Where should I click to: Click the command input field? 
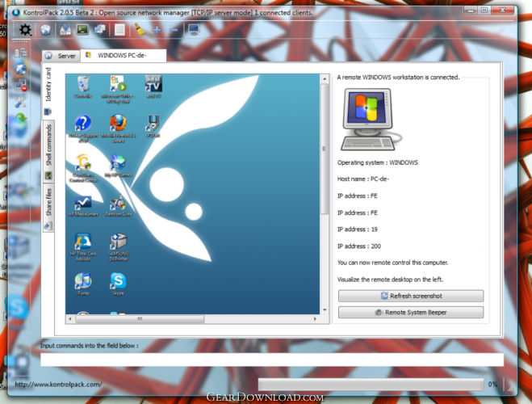tap(272, 360)
